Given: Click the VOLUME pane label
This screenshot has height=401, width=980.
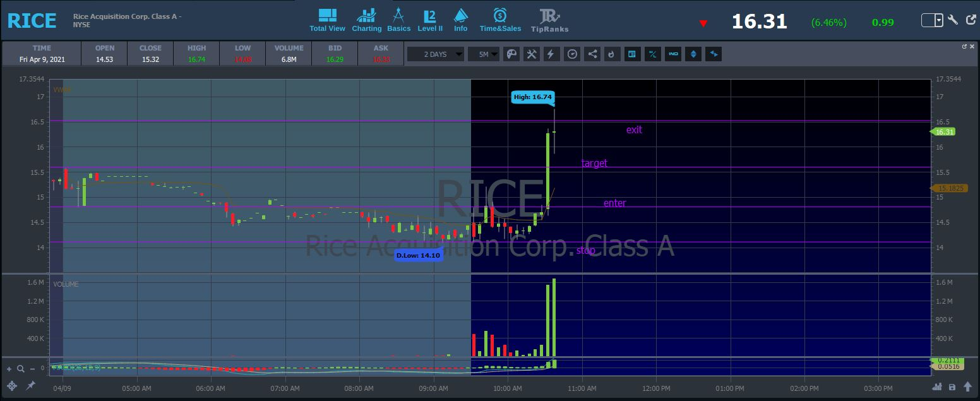Looking at the screenshot, I should pos(66,284).
